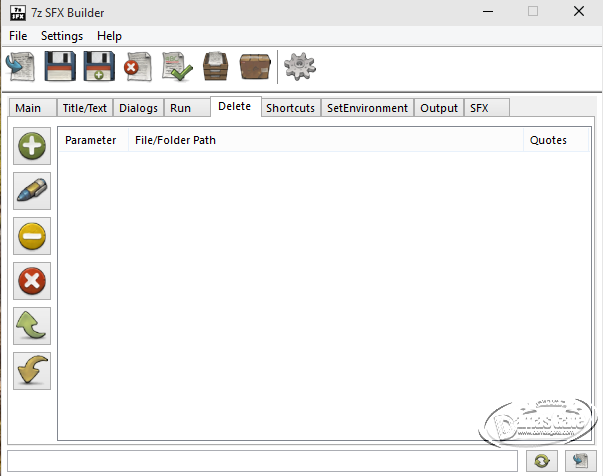Switch to the Main tab
This screenshot has height=476, width=603.
point(33,108)
